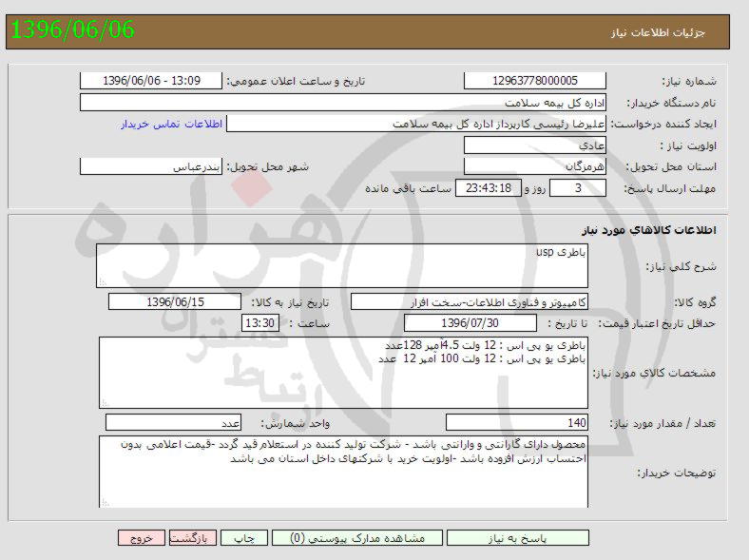Click the 'شهر محل تحویل:' label
The height and width of the screenshot is (560, 749).
pyautogui.click(x=267, y=167)
